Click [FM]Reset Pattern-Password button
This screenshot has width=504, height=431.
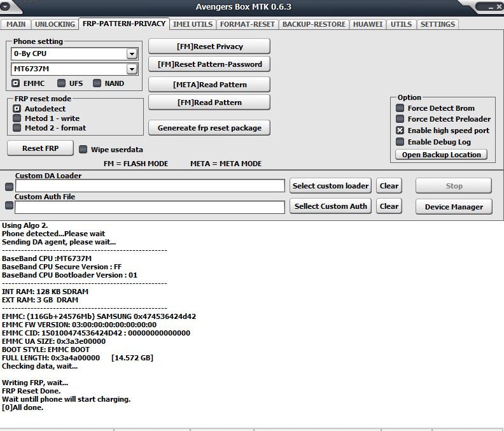pos(209,64)
